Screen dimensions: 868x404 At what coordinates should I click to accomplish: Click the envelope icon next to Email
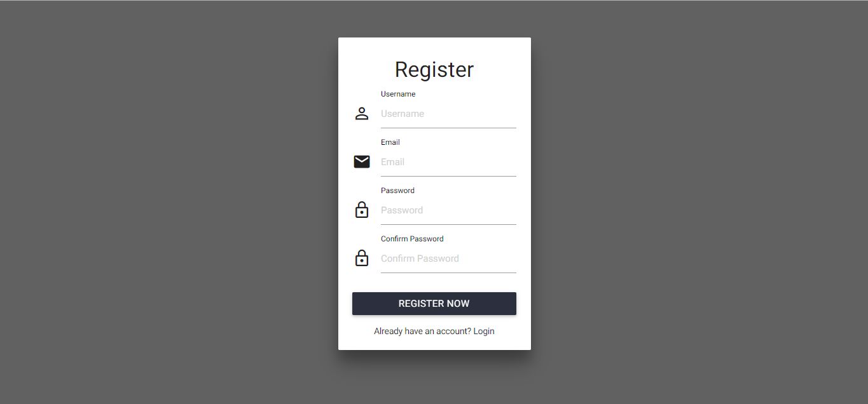click(x=362, y=162)
